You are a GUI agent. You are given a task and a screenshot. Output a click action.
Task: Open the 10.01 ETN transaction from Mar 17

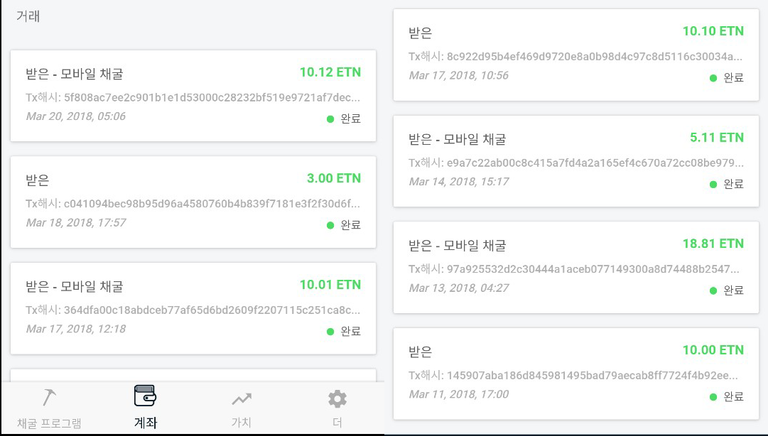193,308
